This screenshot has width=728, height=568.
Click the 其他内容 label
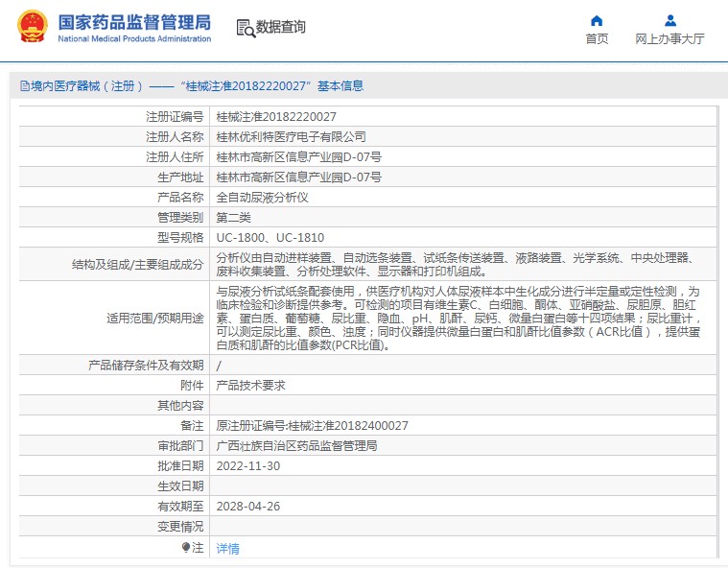tap(180, 406)
